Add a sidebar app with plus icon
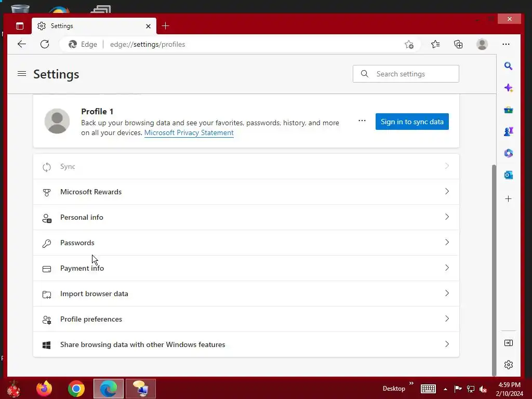532x399 pixels. click(508, 199)
